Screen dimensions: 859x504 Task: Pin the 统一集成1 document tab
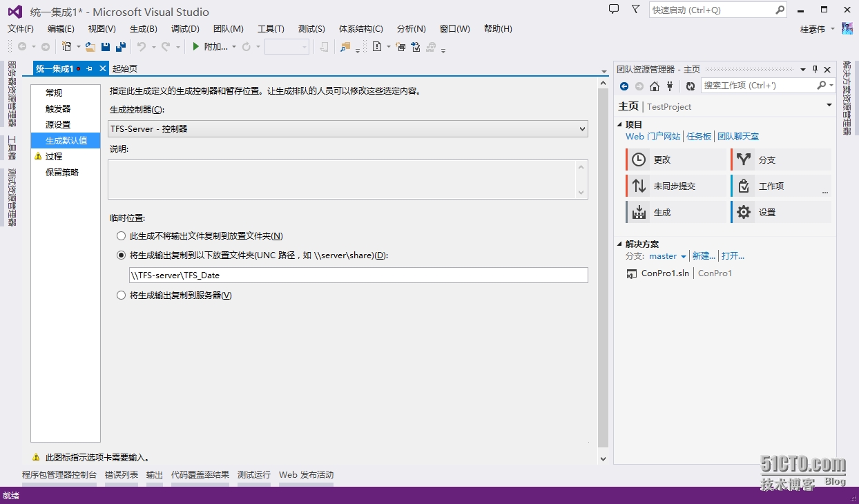90,68
